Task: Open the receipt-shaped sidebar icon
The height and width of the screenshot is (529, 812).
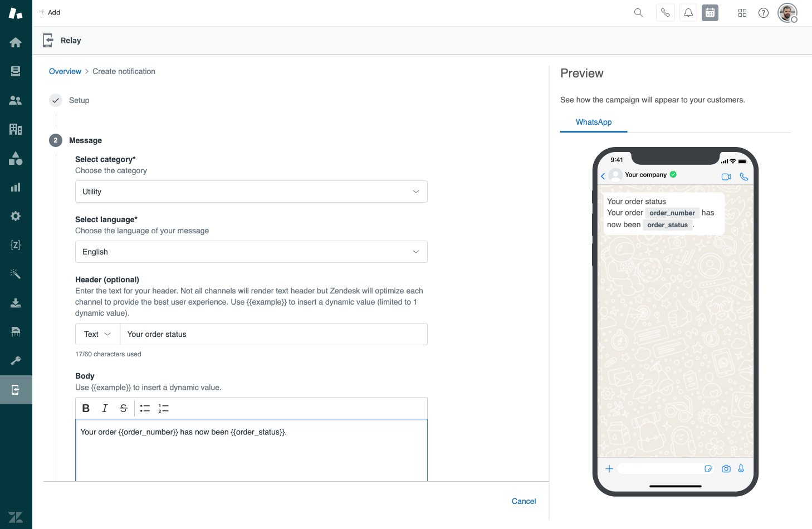Action: point(16,332)
